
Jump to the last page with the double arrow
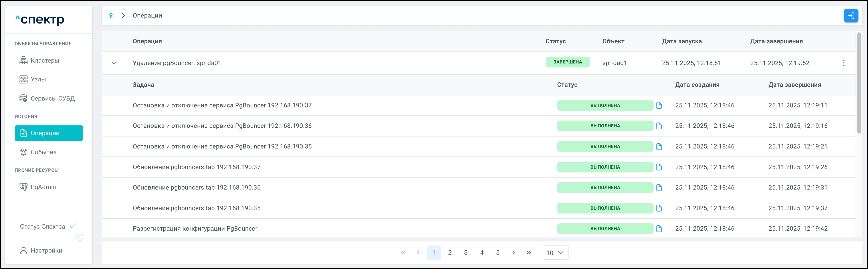pos(528,253)
